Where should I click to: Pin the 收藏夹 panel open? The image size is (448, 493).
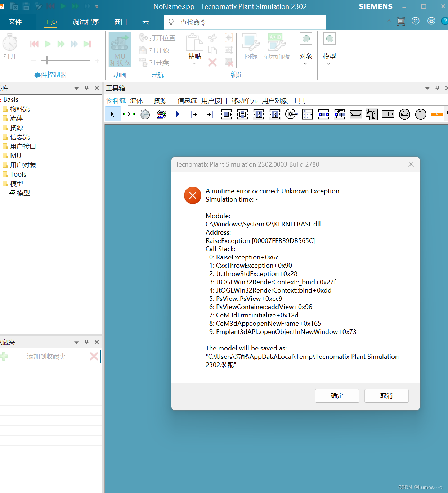(x=86, y=342)
